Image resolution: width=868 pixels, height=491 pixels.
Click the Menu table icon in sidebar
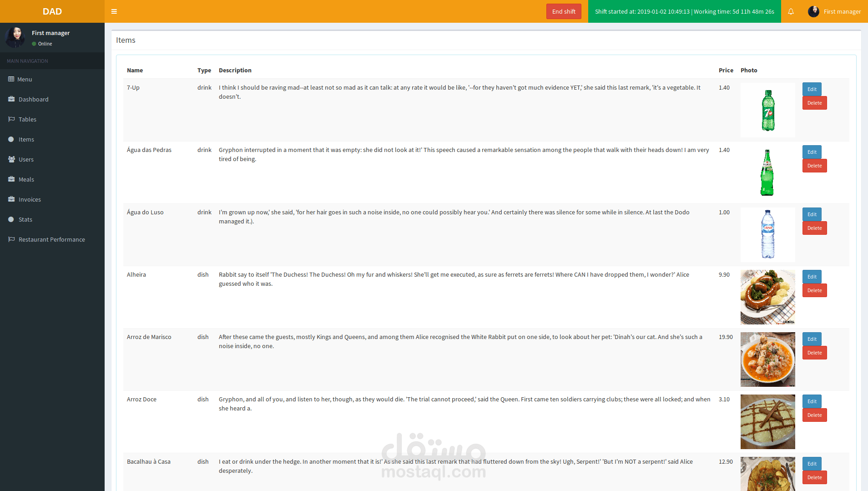11,79
